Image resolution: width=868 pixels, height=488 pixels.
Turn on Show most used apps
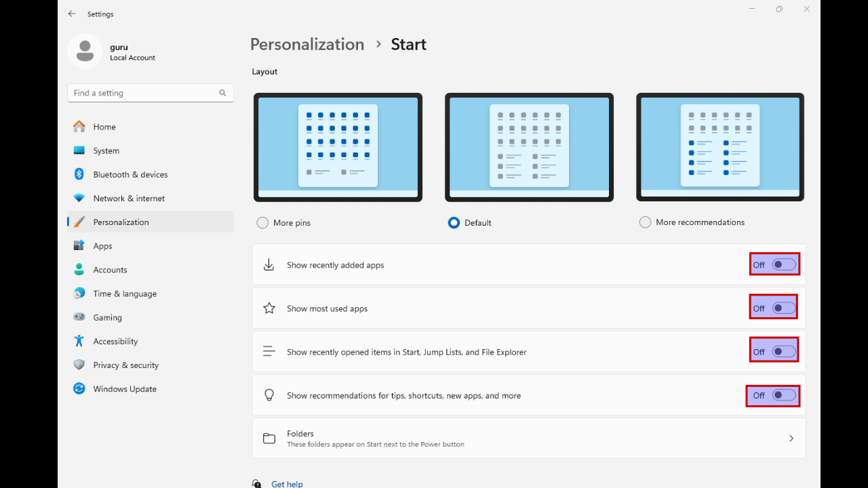tap(784, 308)
